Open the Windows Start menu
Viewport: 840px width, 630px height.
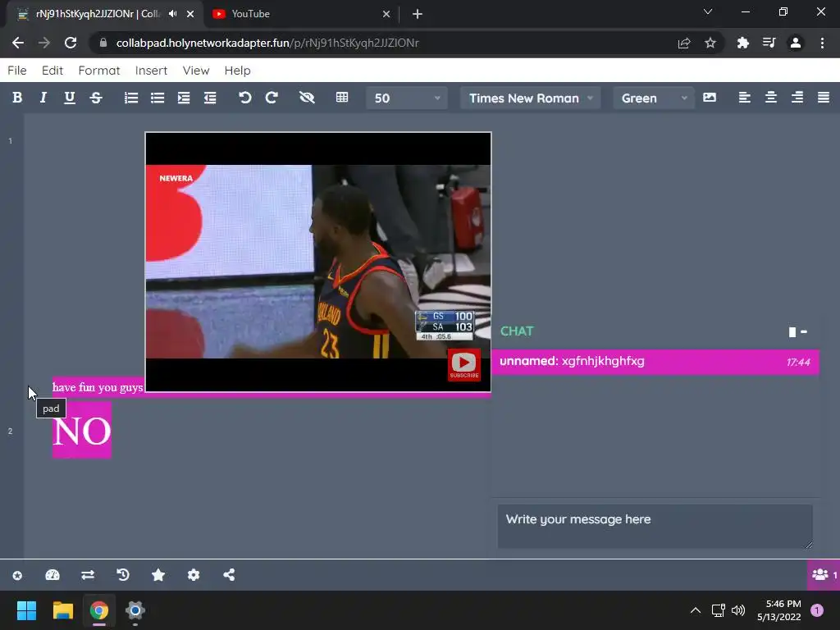tap(26, 610)
